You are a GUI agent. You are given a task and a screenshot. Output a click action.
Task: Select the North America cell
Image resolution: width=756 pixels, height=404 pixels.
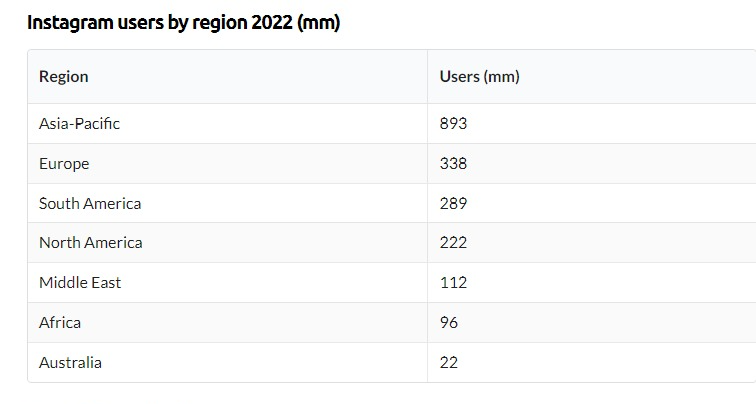click(x=90, y=242)
